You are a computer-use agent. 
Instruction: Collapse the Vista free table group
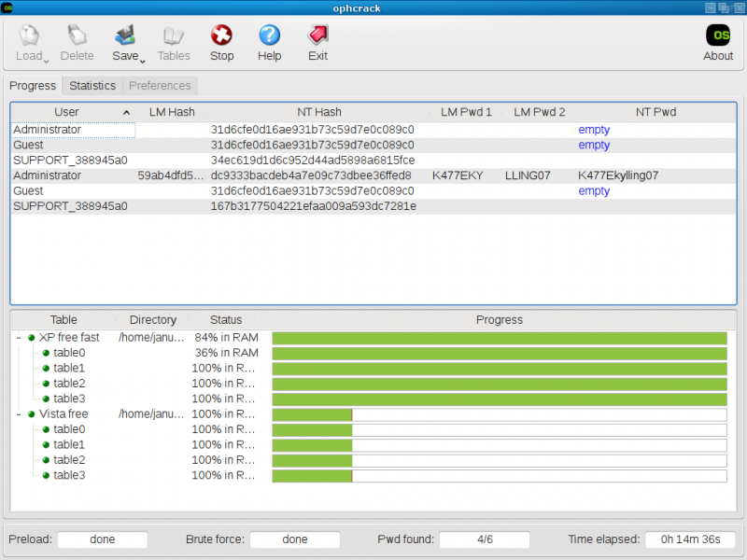tap(20, 413)
